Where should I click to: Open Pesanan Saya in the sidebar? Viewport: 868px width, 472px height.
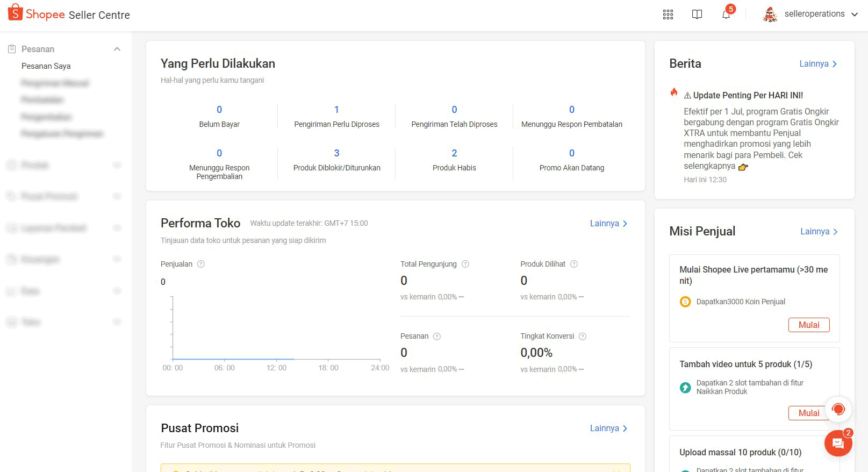(46, 66)
